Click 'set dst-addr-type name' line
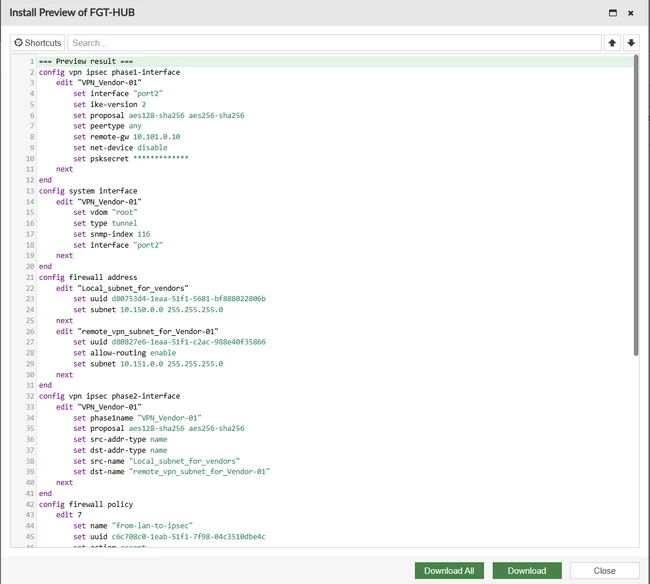The image size is (650, 584). click(x=120, y=450)
